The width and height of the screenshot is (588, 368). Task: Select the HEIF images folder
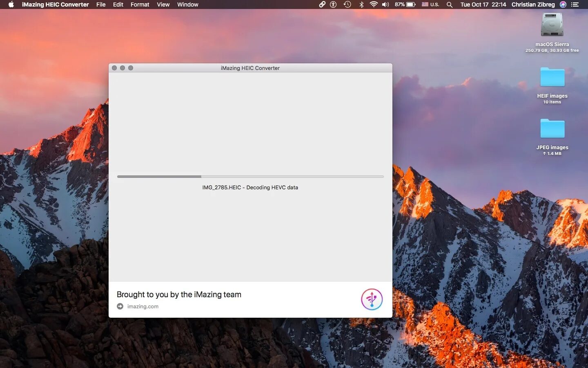click(x=552, y=77)
